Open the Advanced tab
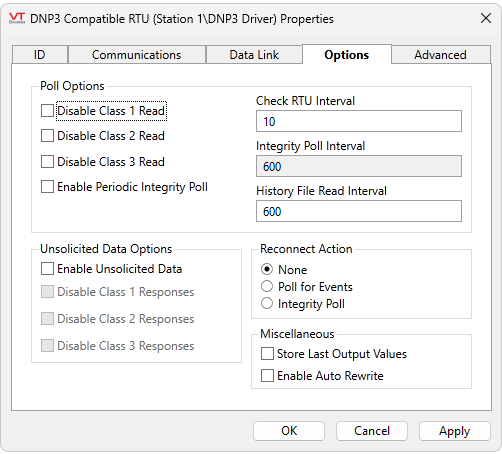Viewport: 502px width, 454px height. coord(440,55)
